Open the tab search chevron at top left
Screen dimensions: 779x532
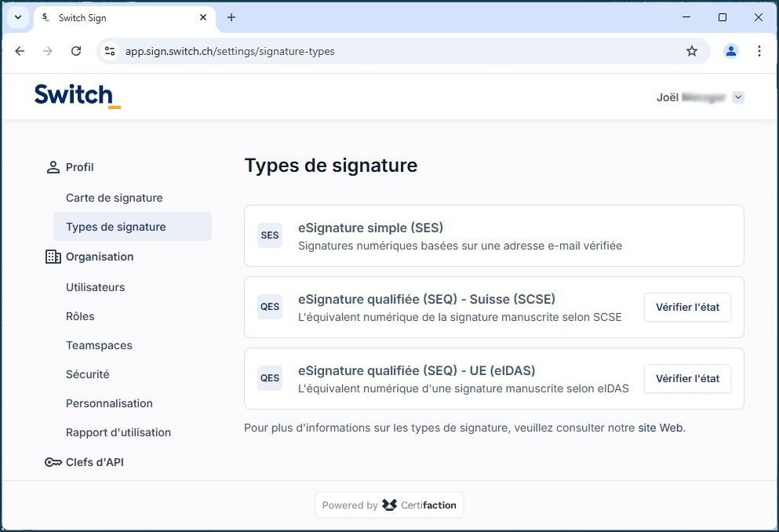[x=16, y=17]
